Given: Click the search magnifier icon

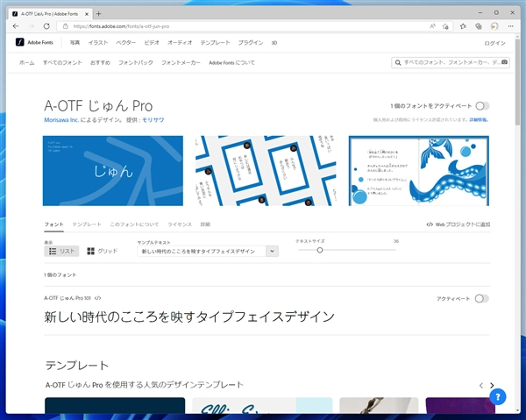Looking at the screenshot, I should tap(398, 62).
